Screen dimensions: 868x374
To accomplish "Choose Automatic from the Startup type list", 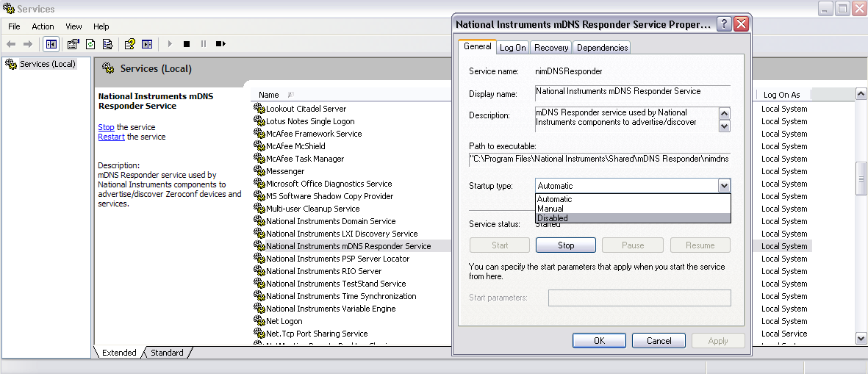I will [x=633, y=198].
